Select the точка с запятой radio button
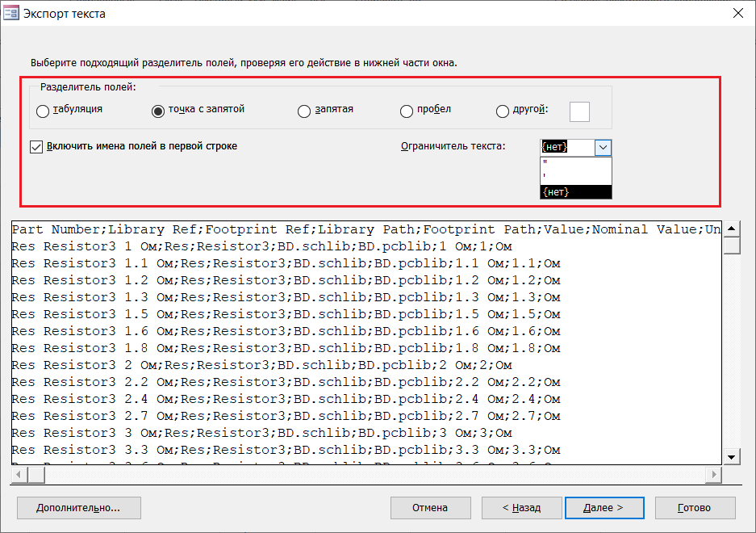 pos(157,111)
